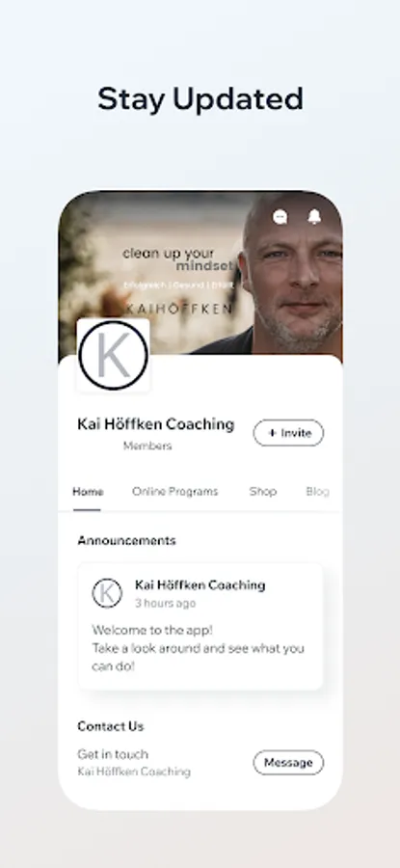Screen dimensions: 400x868
Task: Open the Online Programs tab
Action: pyautogui.click(x=174, y=492)
